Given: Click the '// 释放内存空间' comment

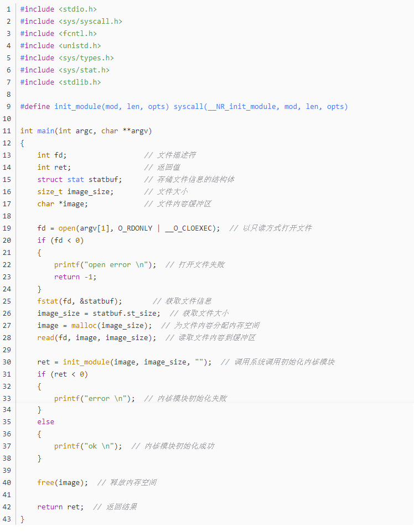Looking at the screenshot, I should point(127,483).
